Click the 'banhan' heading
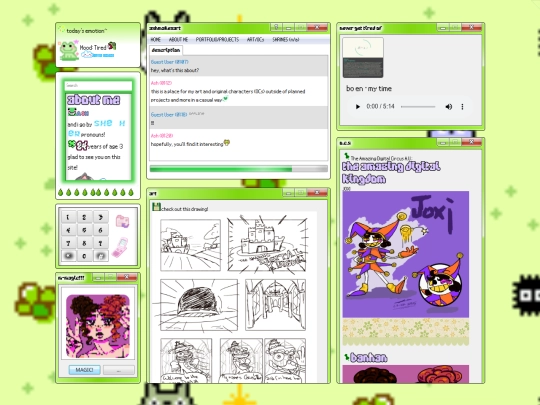Viewport: 540px width, 405px height. tap(368, 358)
